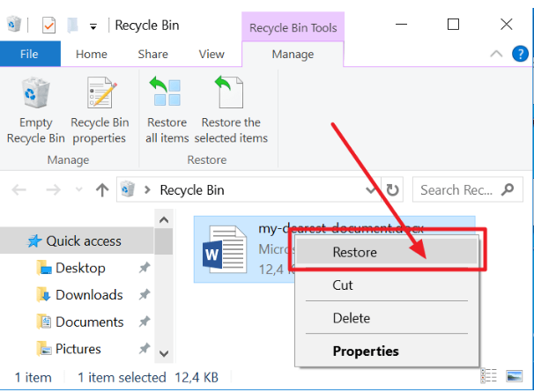Screen dimensions: 534x392
Task: Click the Refresh button in address bar
Action: (393, 189)
